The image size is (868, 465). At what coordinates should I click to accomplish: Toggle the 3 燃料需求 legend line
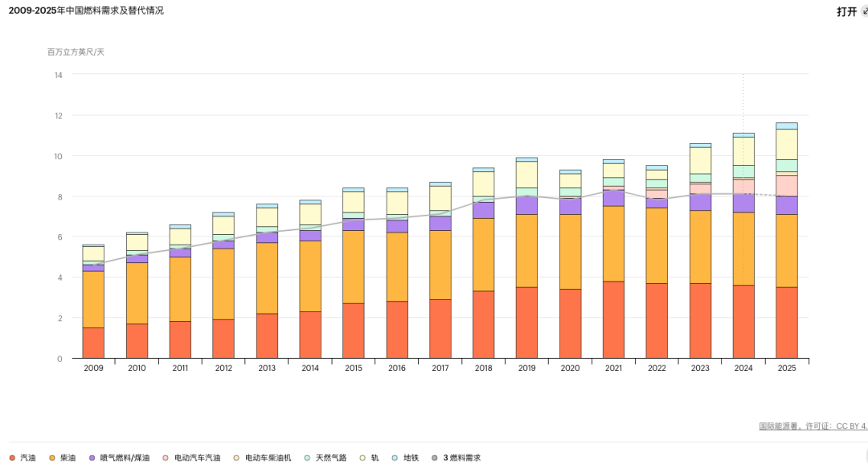[x=461, y=458]
